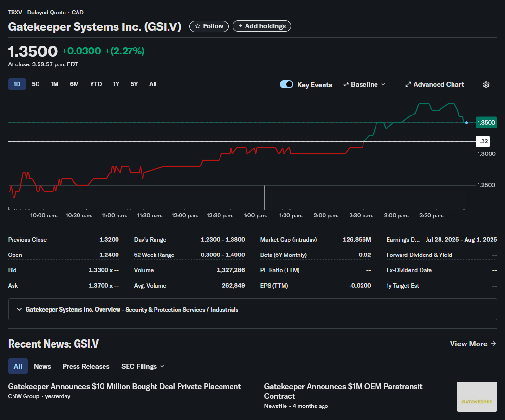505x420 pixels.
Task: Click the Previous Close value 1.3200
Action: tap(109, 240)
